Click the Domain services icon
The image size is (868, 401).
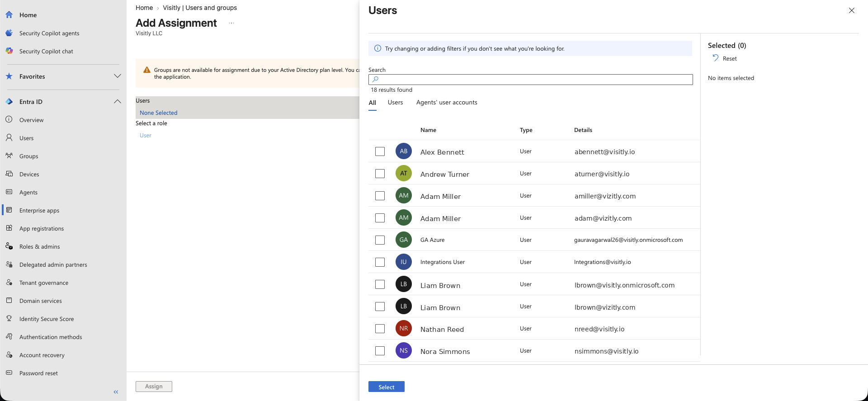[9, 301]
